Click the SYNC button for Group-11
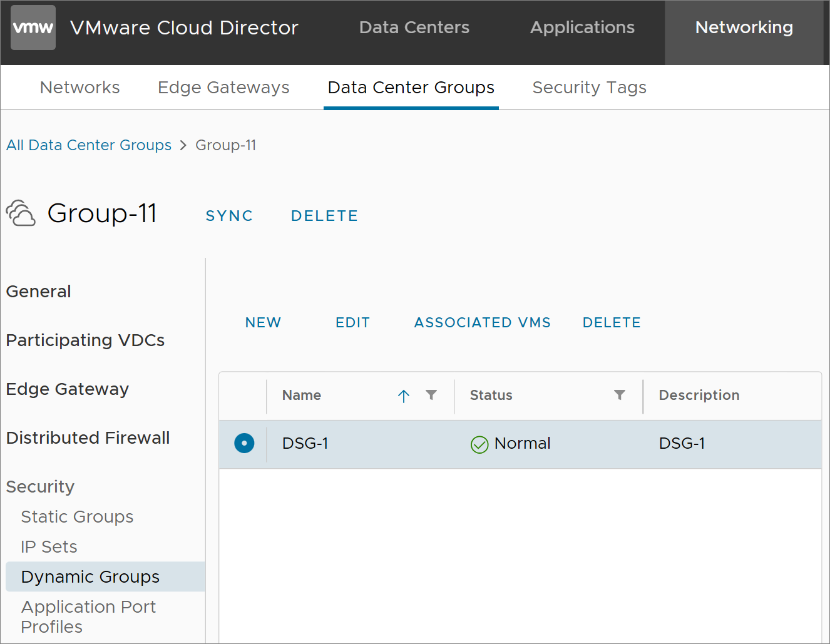 229,216
